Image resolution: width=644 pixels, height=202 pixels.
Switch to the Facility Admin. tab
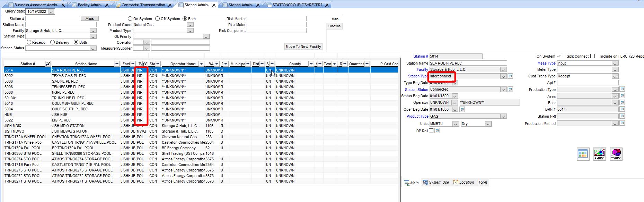point(89,5)
